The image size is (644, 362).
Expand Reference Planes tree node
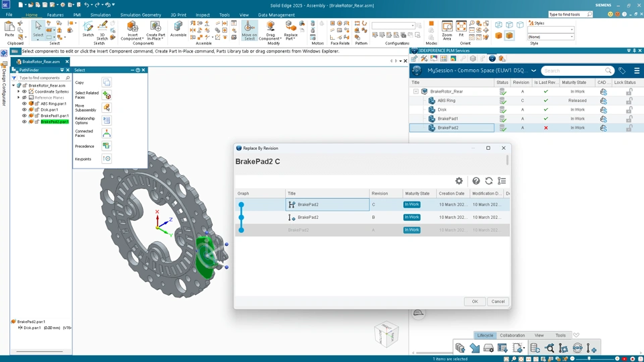[19, 97]
